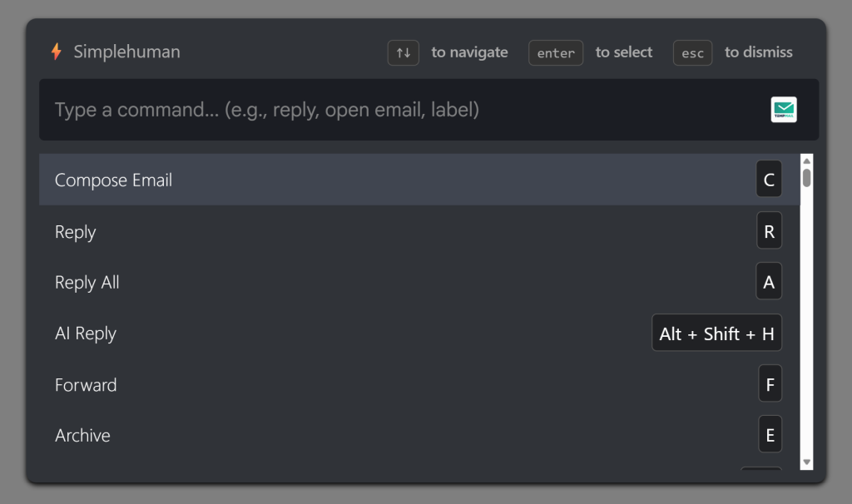The width and height of the screenshot is (852, 504).
Task: Click the "C" shortcut badge beside Compose Email
Action: (x=768, y=179)
